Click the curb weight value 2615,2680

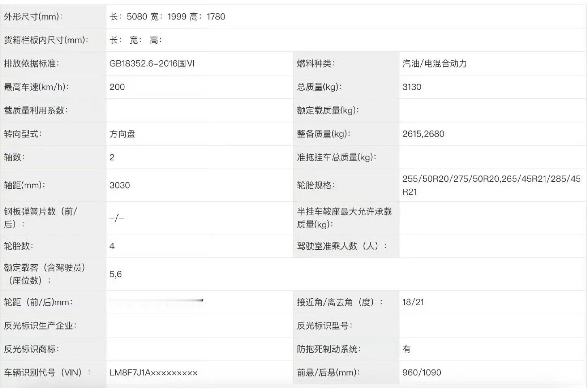click(423, 134)
